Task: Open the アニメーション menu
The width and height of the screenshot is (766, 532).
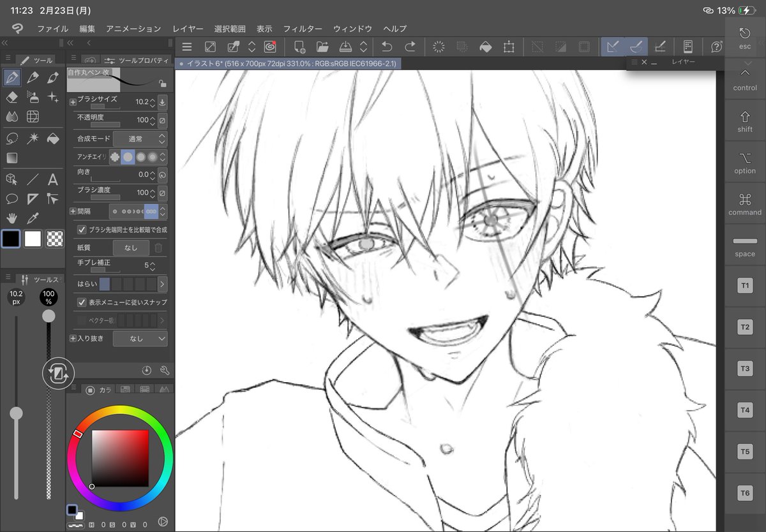Action: [x=133, y=29]
